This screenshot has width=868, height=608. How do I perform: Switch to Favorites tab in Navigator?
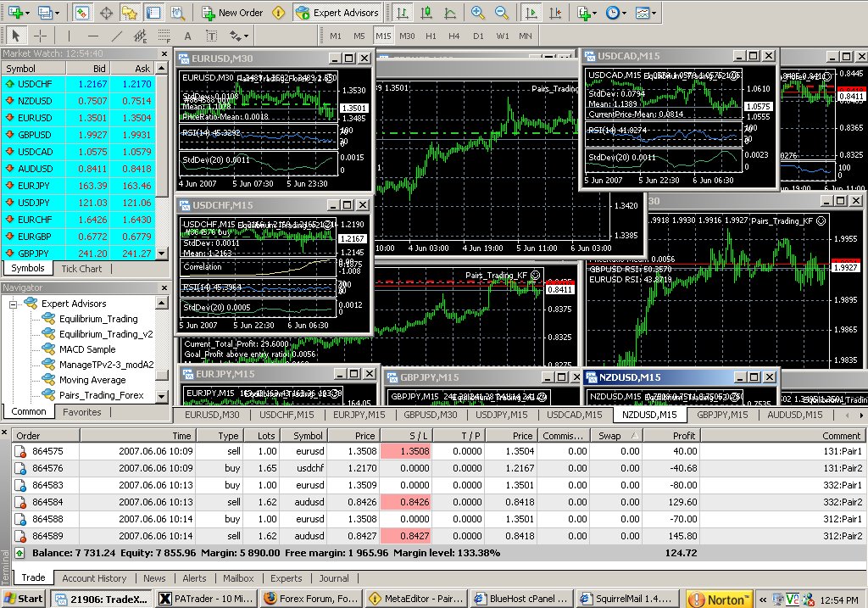[x=82, y=412]
